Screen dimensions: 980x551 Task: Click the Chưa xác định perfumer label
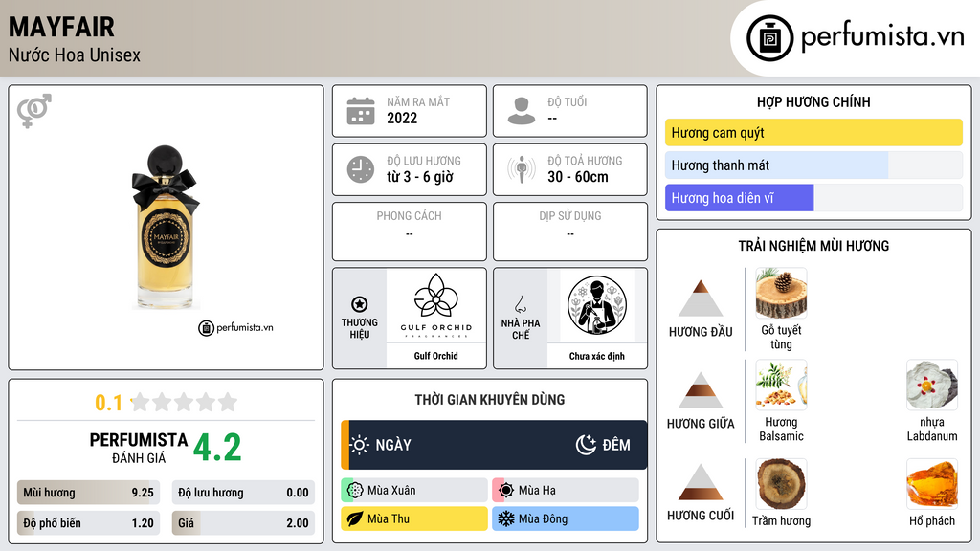pyautogui.click(x=597, y=356)
